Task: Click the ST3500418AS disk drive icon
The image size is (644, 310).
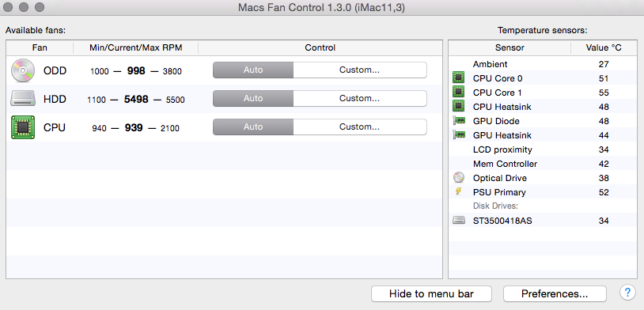Action: click(x=459, y=221)
